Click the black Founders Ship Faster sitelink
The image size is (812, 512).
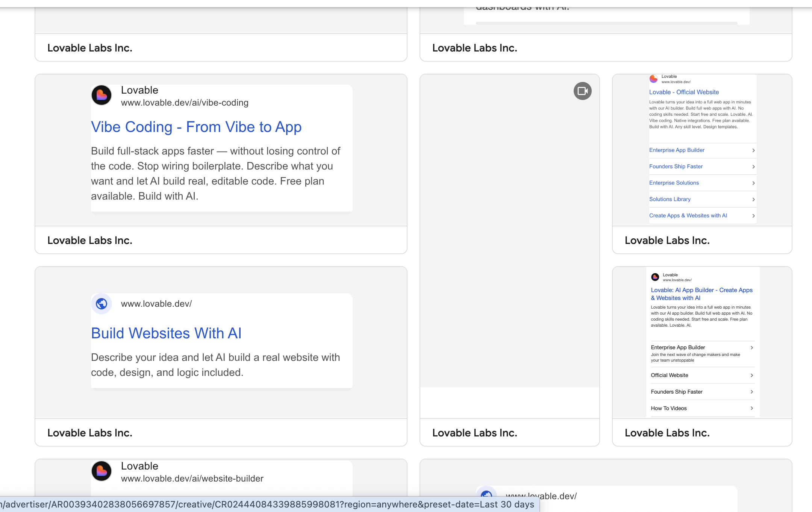click(x=677, y=392)
